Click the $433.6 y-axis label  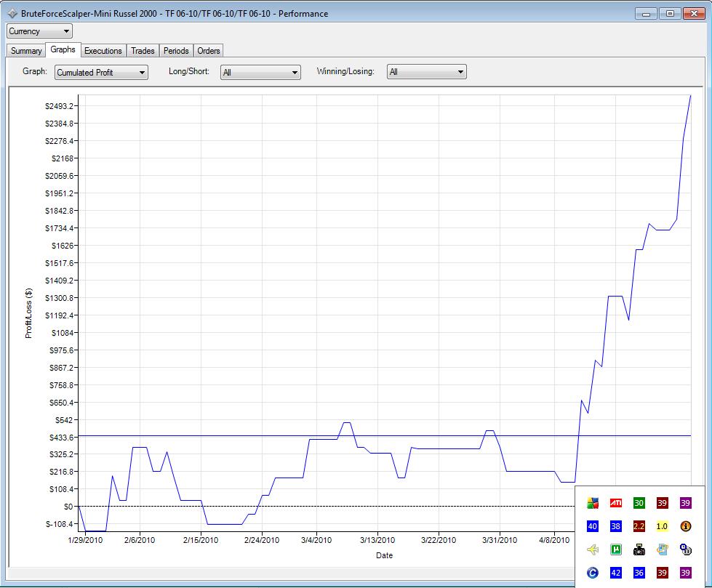tap(61, 438)
